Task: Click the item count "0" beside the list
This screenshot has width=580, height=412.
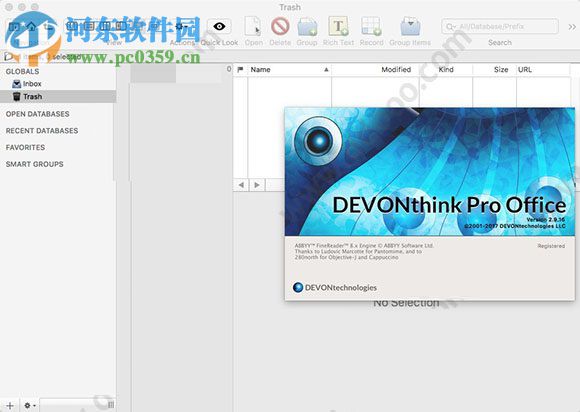Action: pos(229,69)
